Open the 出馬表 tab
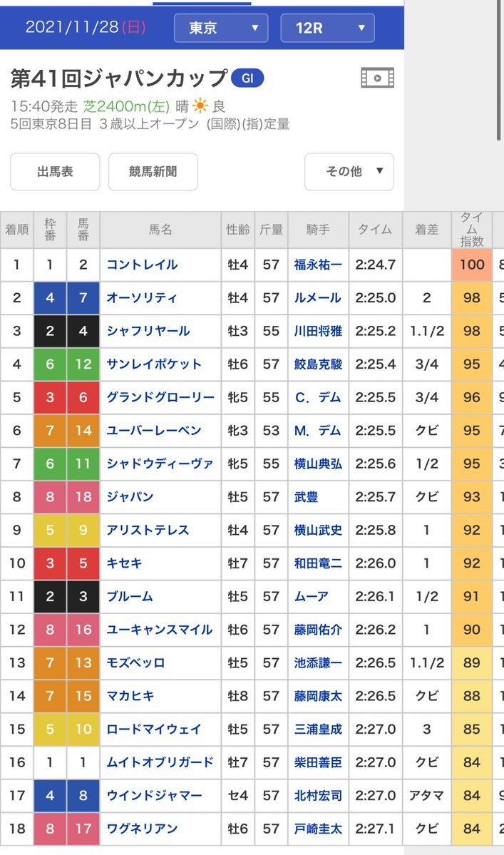 pyautogui.click(x=55, y=172)
